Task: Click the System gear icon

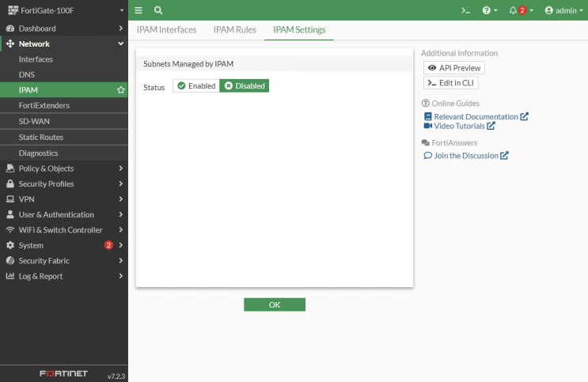Action: tap(10, 245)
